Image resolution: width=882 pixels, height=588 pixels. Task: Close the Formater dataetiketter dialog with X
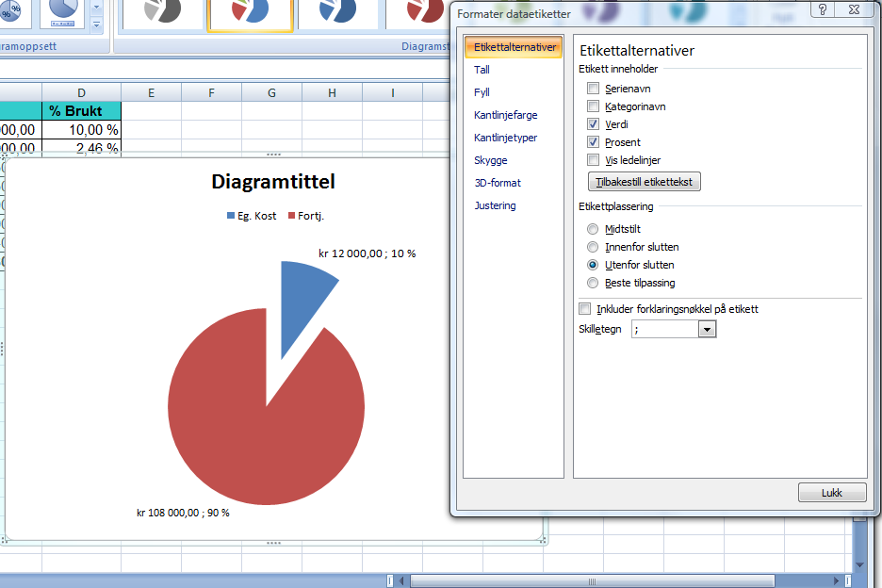pos(854,9)
